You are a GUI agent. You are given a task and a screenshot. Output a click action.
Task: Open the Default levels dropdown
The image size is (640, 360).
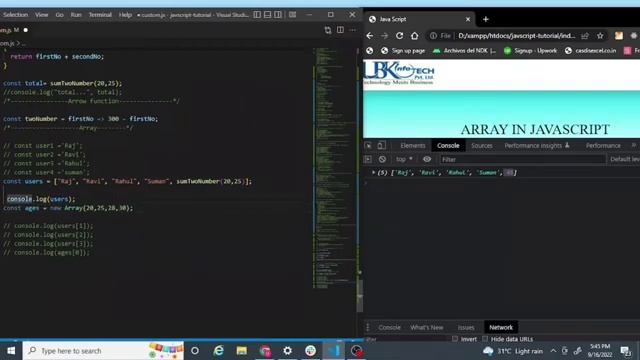624,160
